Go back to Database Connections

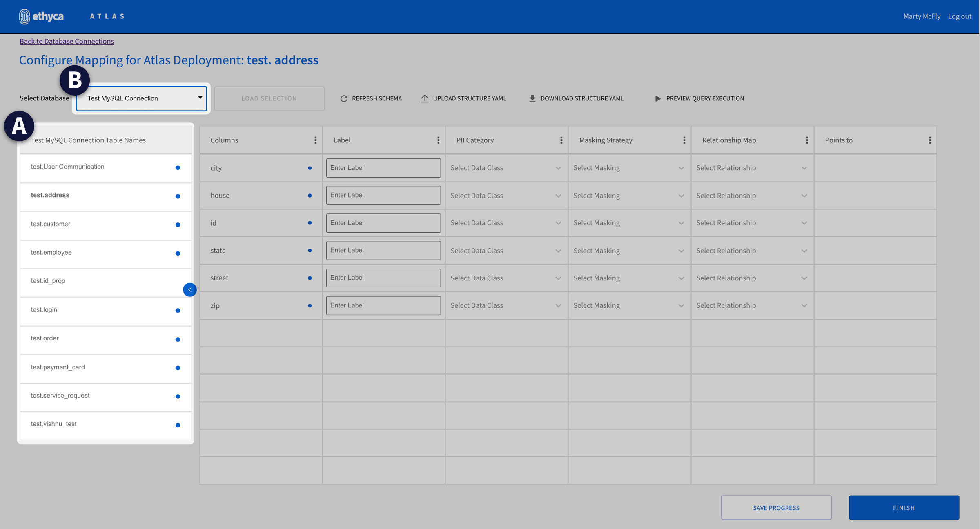(x=67, y=41)
